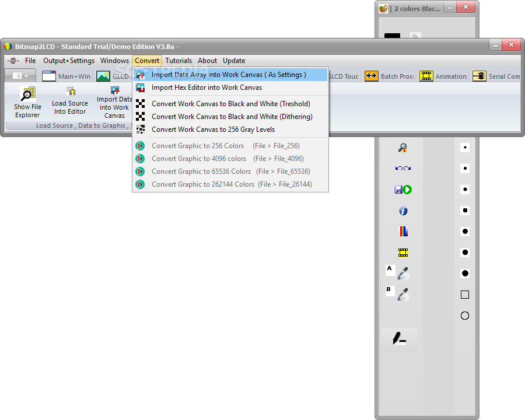
Task: Click the RGB color bars icon in palette window
Action: [x=404, y=232]
